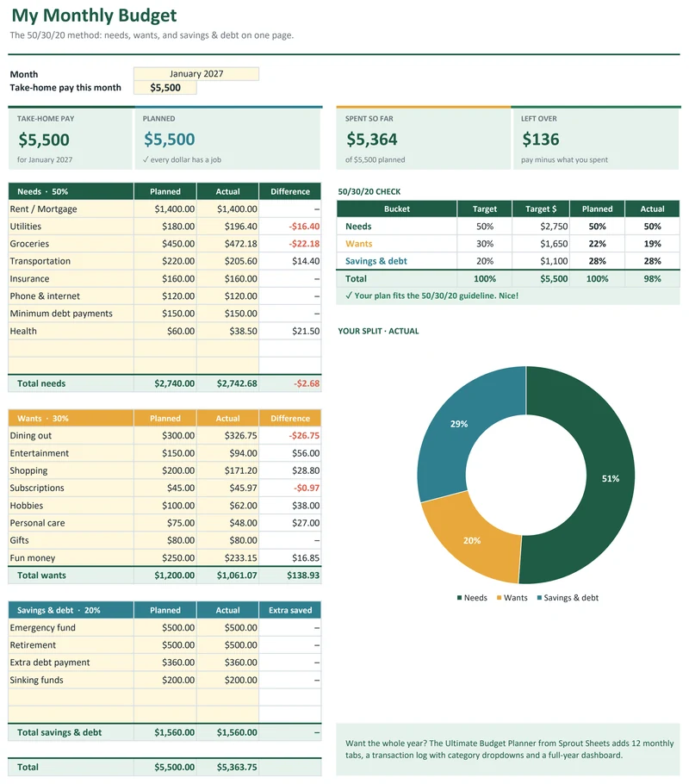
Task: Select the dark green 51% donut segment
Action: click(x=610, y=478)
